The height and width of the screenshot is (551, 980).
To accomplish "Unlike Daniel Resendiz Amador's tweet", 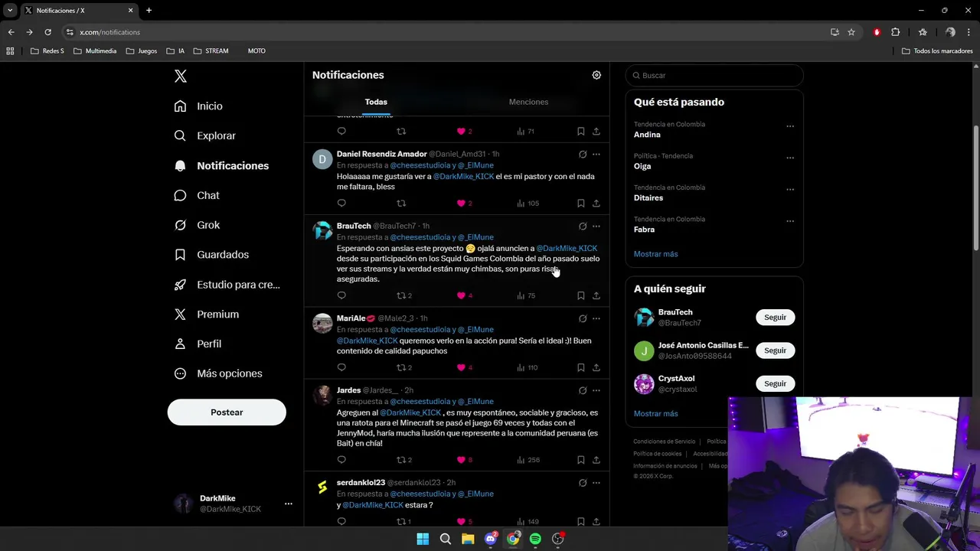I will coord(461,203).
